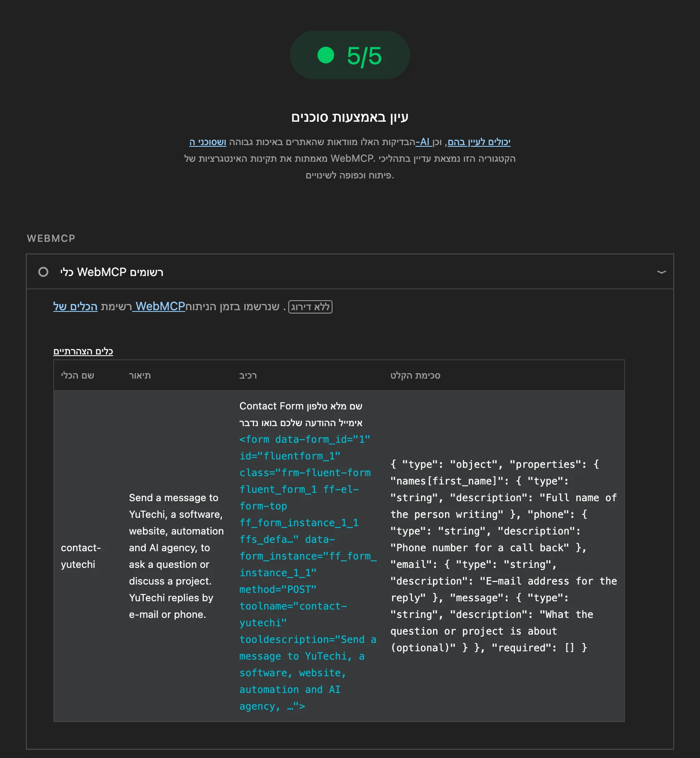
Task: Click the 'תיאור' column header
Action: click(x=140, y=376)
